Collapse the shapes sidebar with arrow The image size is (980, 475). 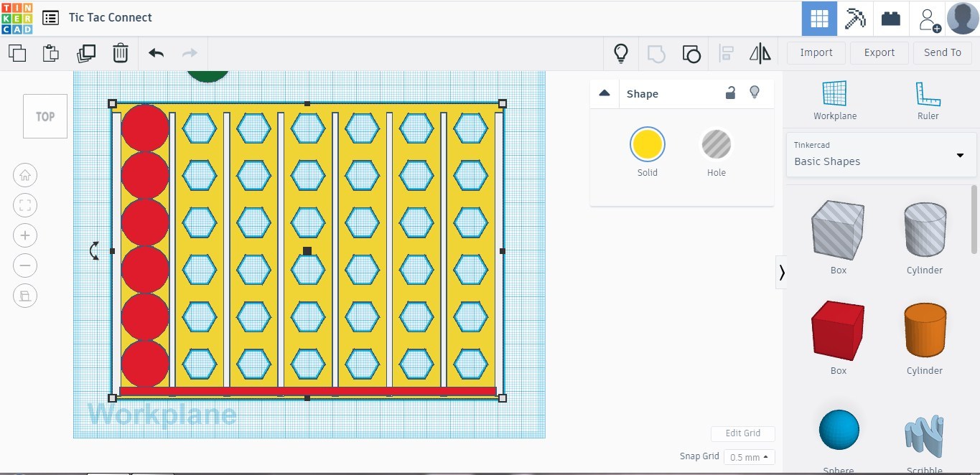point(782,273)
